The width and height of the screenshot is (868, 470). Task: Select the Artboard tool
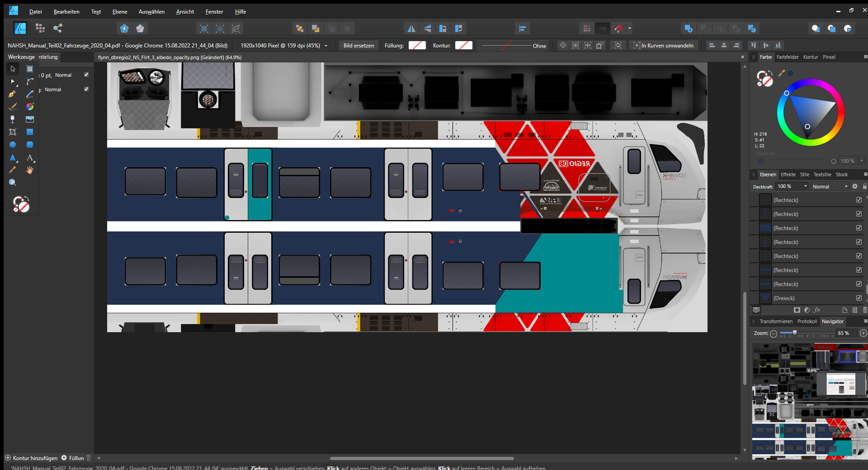(x=30, y=69)
